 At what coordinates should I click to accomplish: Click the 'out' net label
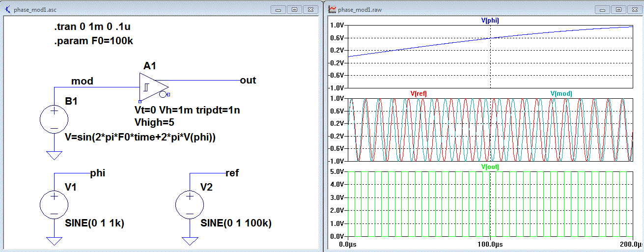(248, 80)
